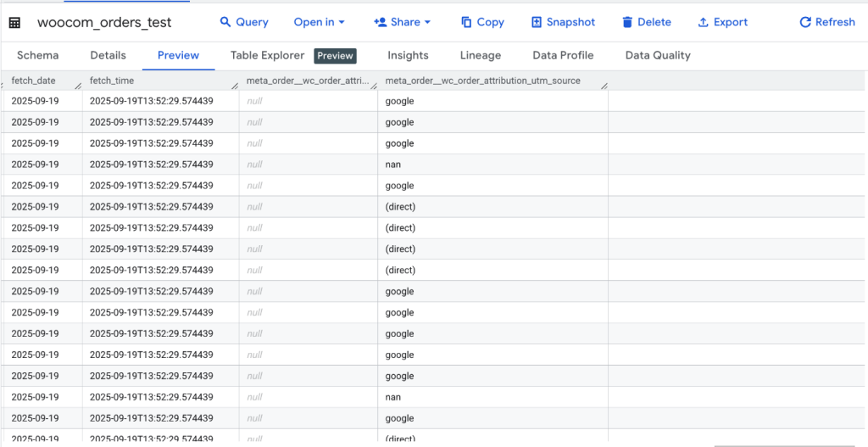The width and height of the screenshot is (868, 447).
Task: Select the first nan cell in utm_source
Action: (x=392, y=165)
